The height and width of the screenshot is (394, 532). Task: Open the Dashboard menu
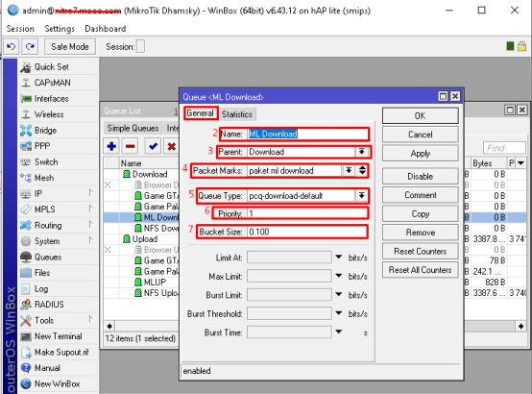(106, 29)
